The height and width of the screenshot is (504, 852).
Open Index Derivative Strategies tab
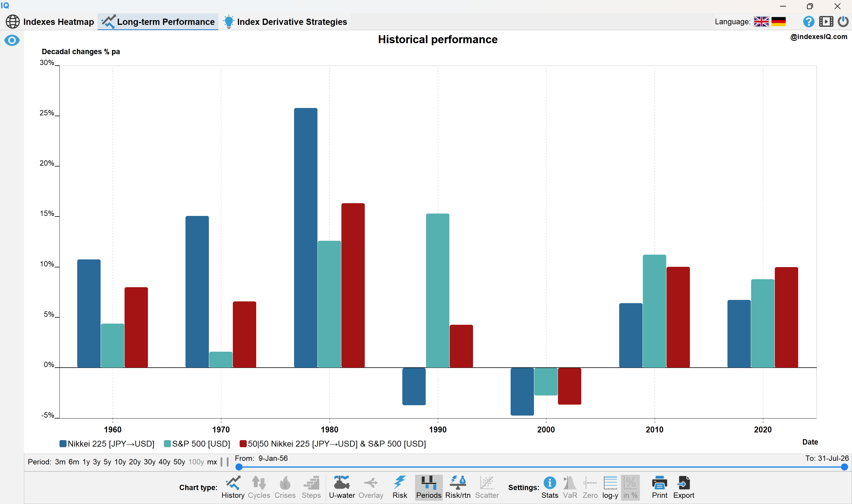click(285, 22)
